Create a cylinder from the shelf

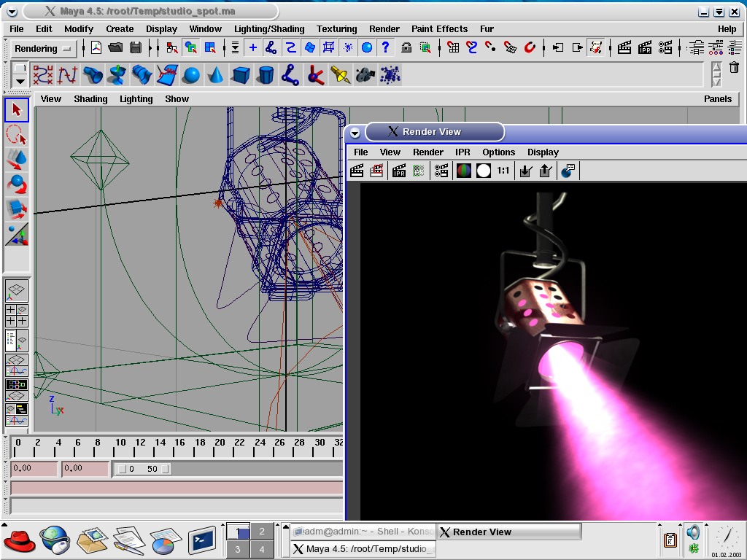(266, 75)
